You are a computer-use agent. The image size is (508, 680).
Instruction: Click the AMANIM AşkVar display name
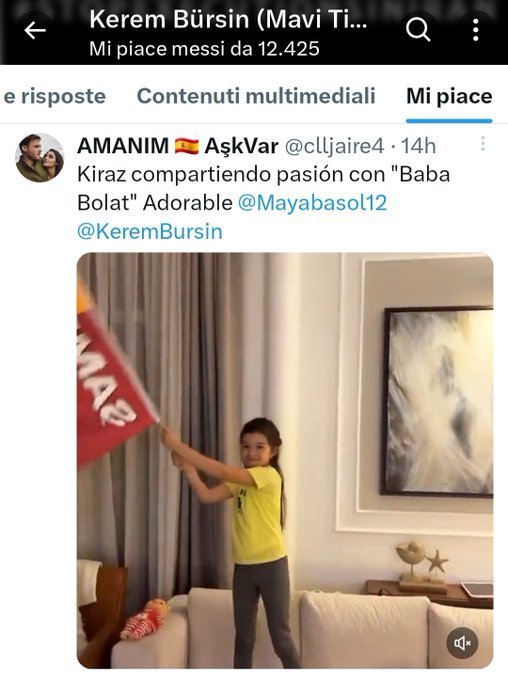(x=177, y=146)
